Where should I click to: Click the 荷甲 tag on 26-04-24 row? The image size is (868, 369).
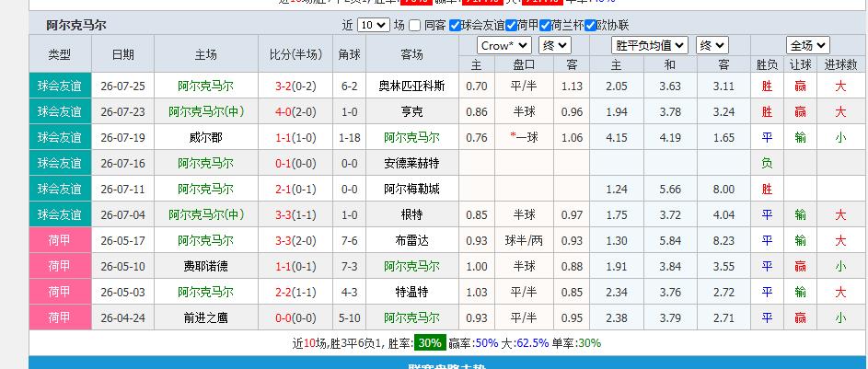tap(60, 318)
